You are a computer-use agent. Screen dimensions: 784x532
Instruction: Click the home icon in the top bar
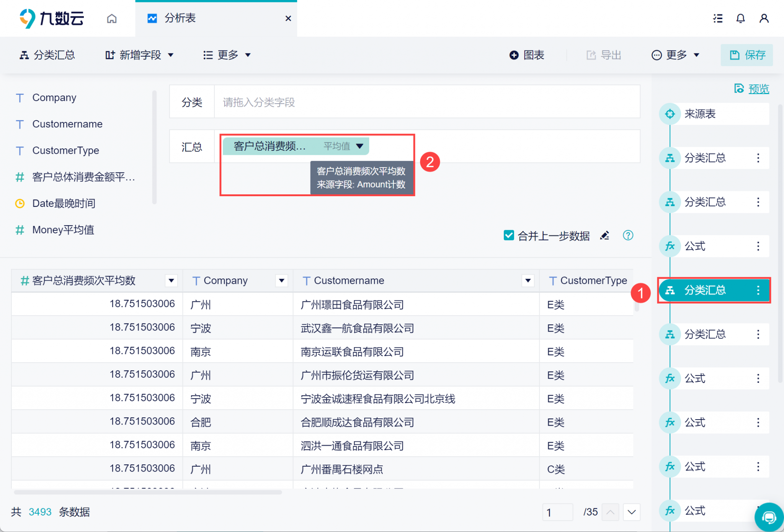[112, 18]
